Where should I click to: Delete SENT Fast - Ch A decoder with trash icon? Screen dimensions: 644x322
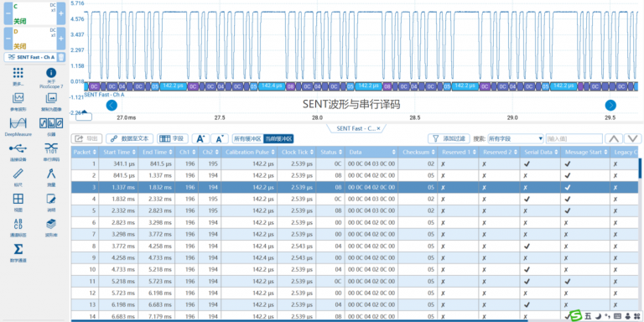[60, 57]
